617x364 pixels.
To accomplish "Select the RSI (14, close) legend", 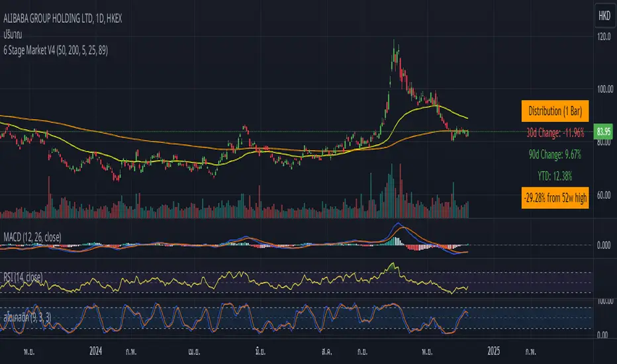I will (23, 277).
